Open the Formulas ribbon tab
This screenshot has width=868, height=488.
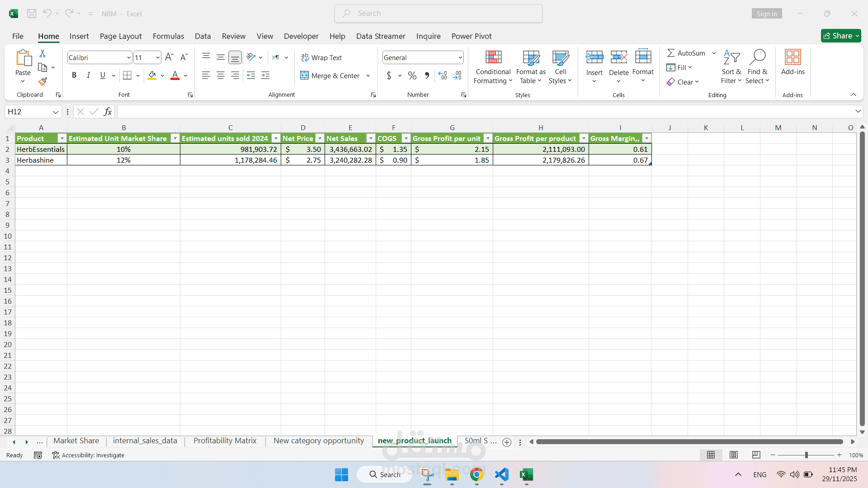click(168, 36)
